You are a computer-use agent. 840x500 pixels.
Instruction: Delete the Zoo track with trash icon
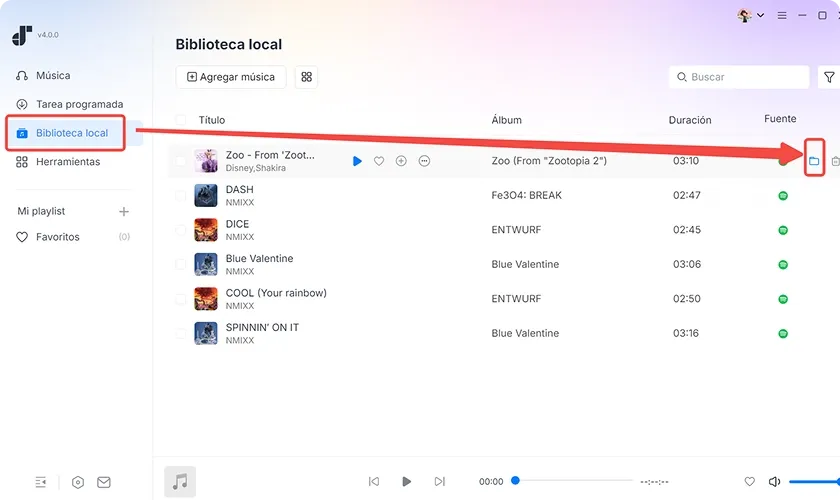[835, 161]
